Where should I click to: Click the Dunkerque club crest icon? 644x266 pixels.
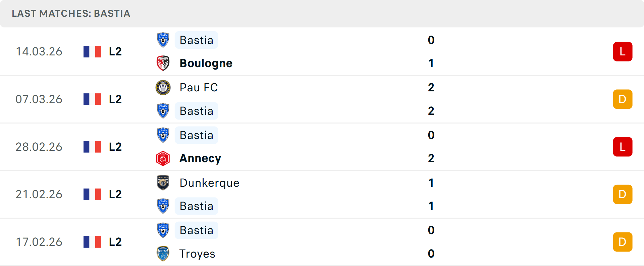163,183
